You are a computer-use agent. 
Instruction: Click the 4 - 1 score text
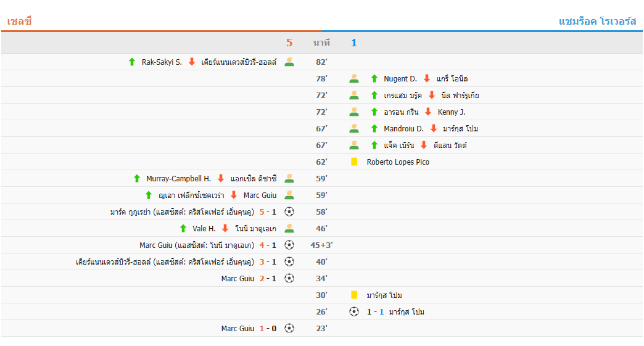tap(268, 245)
